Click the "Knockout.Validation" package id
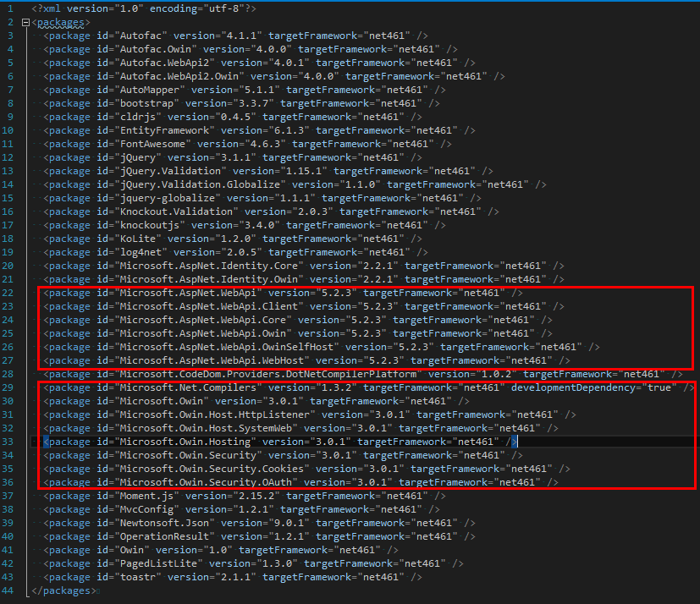The width and height of the screenshot is (700, 604). click(176, 211)
